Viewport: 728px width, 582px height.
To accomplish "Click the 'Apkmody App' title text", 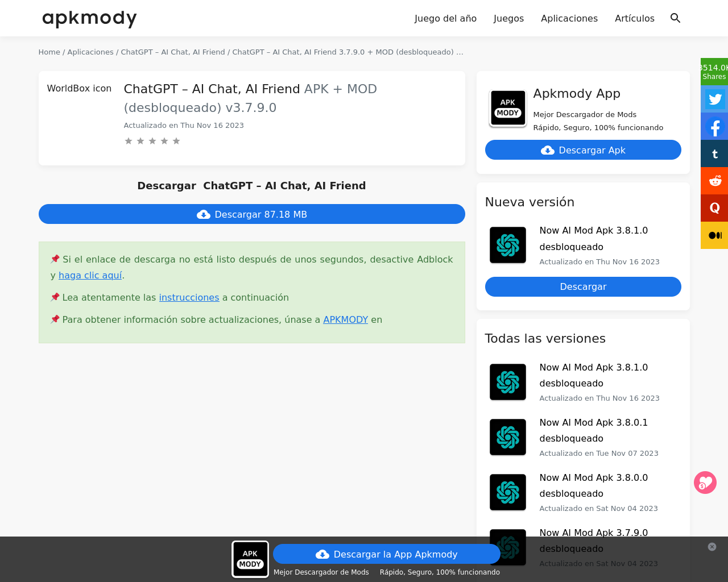I will 577,93.
